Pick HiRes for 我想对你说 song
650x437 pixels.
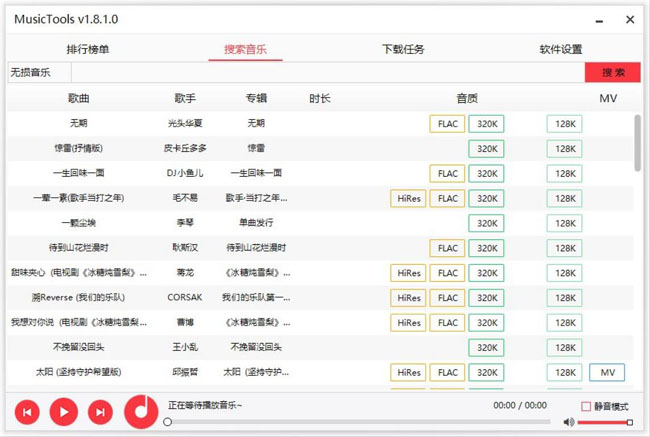click(x=408, y=323)
